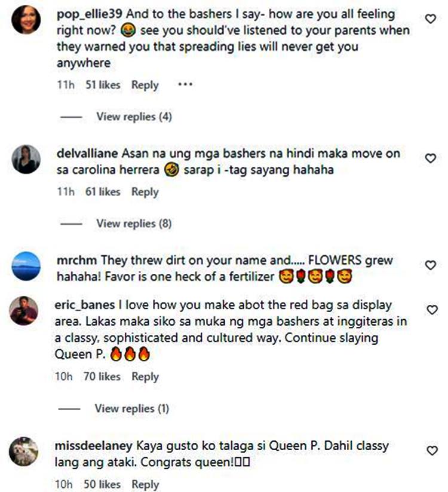Open pop_ellie39's profile picture
448x492 pixels.
(x=26, y=20)
